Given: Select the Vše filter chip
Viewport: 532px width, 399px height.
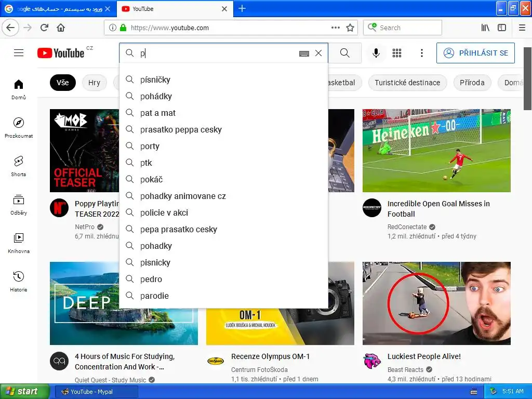Looking at the screenshot, I should pyautogui.click(x=63, y=83).
